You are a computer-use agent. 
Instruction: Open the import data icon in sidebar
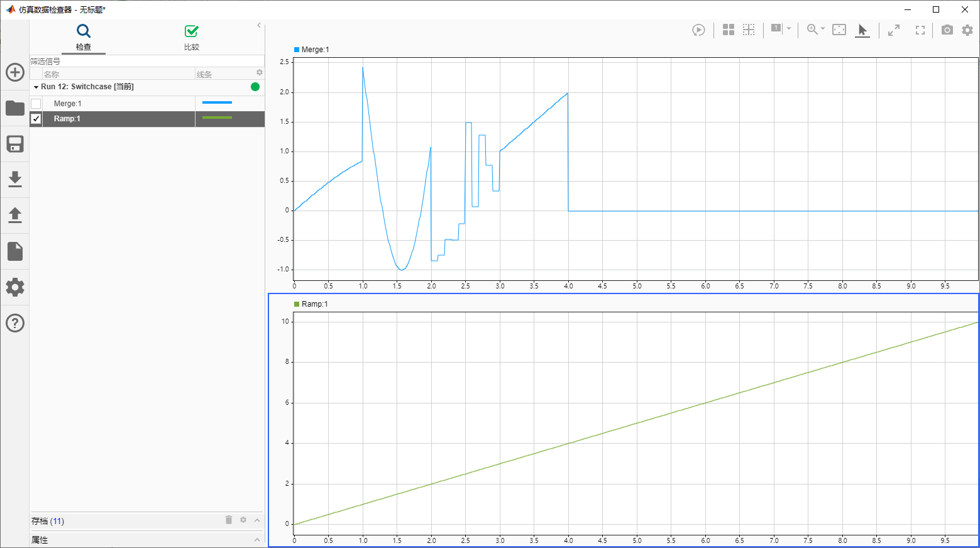14,180
